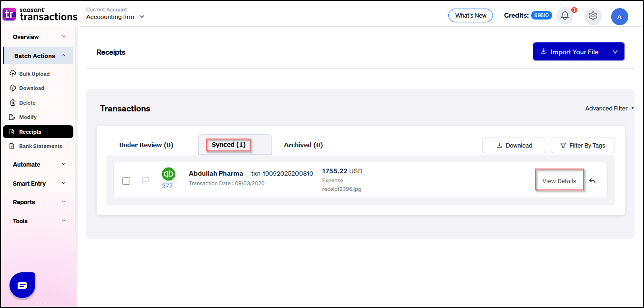Screen dimensions: 644x308
Task: Select the Abdullah Pharma transaction checkbox
Action: click(x=126, y=181)
